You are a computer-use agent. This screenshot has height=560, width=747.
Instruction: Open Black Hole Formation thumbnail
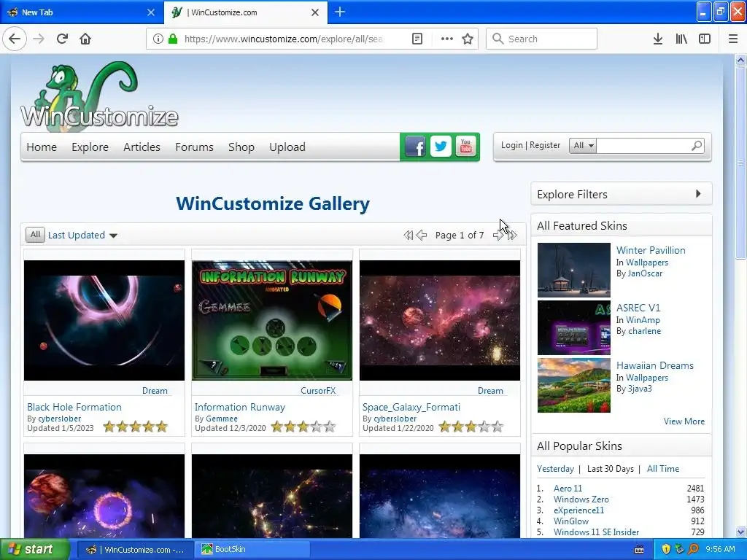point(104,320)
